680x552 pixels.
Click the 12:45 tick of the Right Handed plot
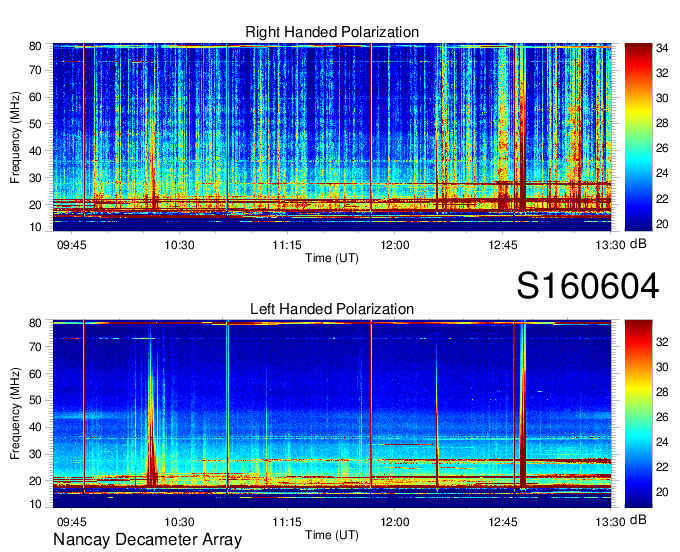click(503, 245)
